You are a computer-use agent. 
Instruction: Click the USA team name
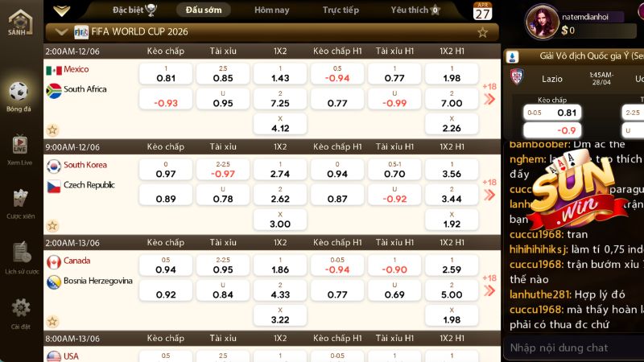(x=71, y=356)
